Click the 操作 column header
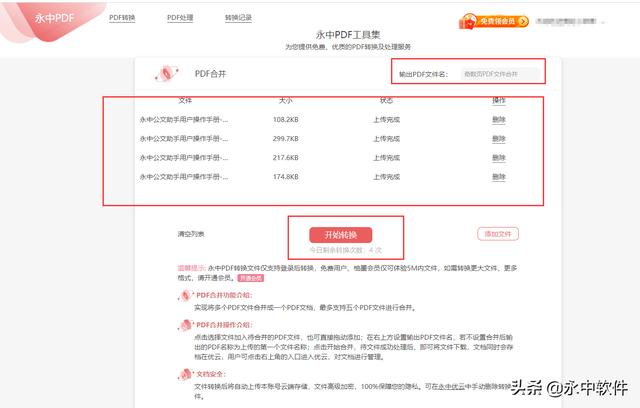 point(499,100)
